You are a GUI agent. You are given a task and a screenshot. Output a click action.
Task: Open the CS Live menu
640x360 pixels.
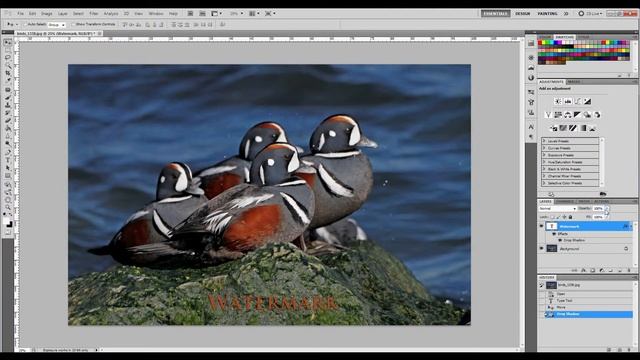pos(590,13)
